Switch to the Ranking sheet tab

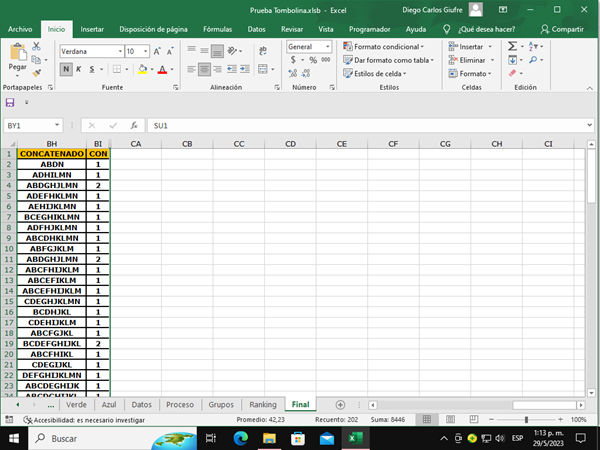(262, 404)
